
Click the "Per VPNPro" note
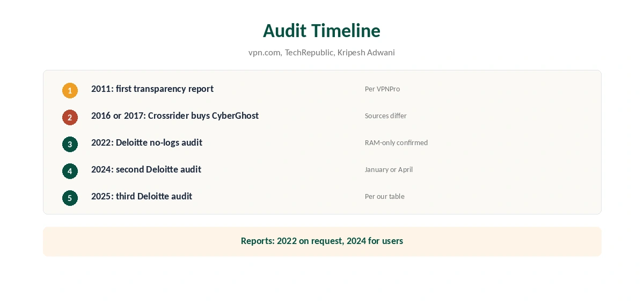(x=382, y=89)
